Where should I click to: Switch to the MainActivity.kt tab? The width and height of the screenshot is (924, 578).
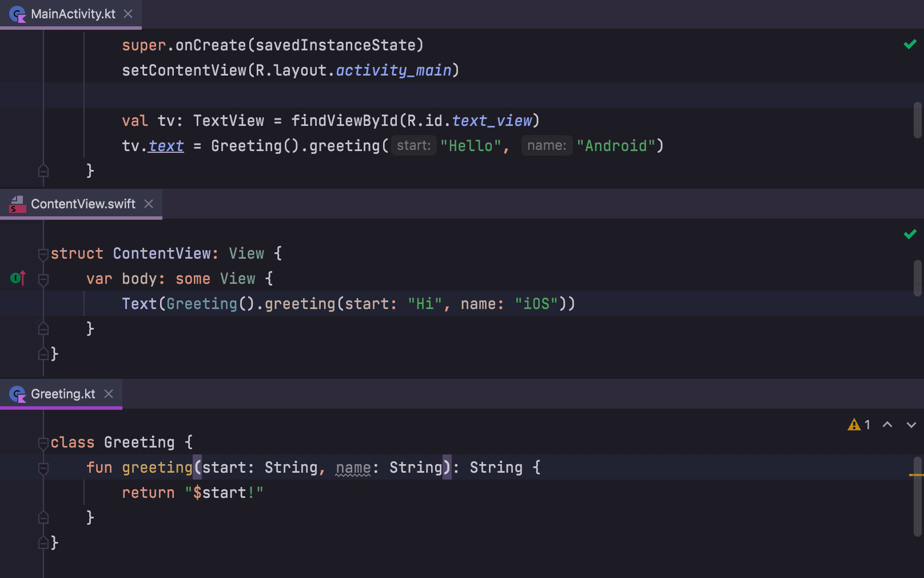[x=71, y=14]
